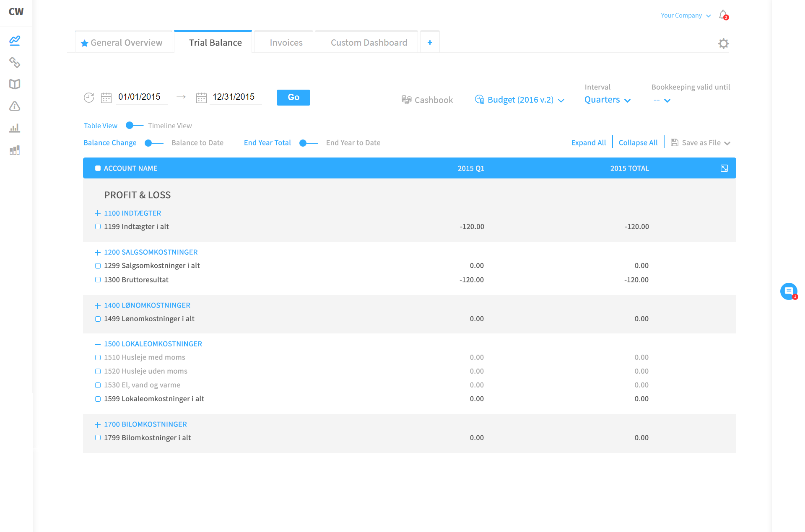This screenshot has width=805, height=532.
Task: Open the start date calendar icon
Action: [x=106, y=98]
